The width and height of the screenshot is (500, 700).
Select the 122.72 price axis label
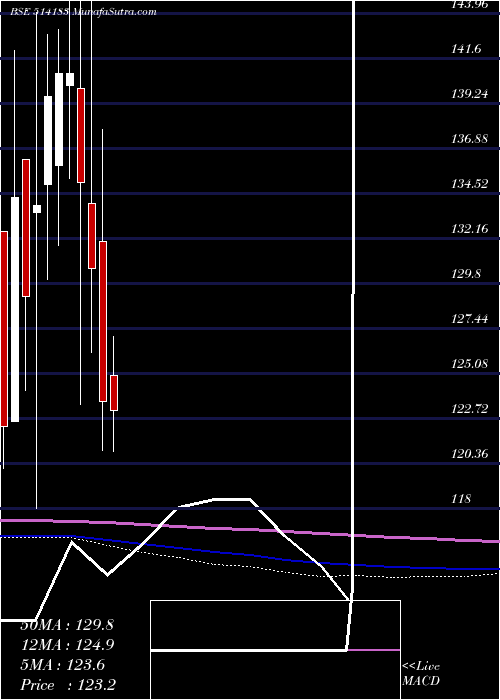point(469,408)
